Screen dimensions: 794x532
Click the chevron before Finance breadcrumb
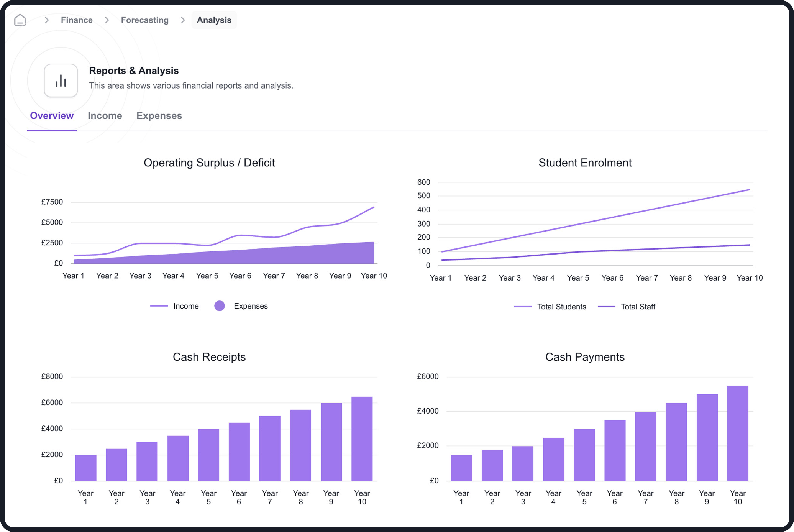[x=47, y=20]
